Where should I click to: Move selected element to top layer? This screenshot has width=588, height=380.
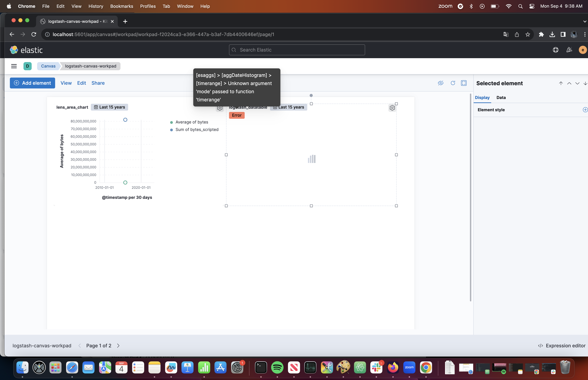point(561,83)
